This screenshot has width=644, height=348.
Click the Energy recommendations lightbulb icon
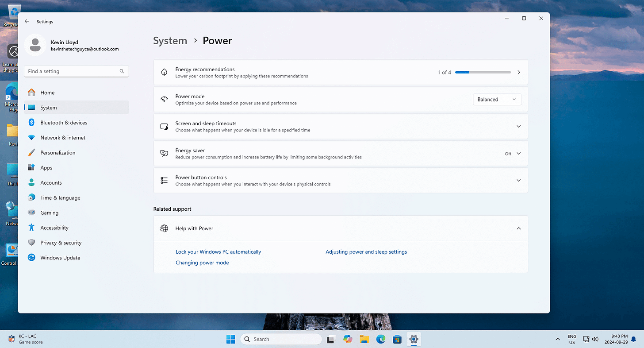pyautogui.click(x=164, y=72)
